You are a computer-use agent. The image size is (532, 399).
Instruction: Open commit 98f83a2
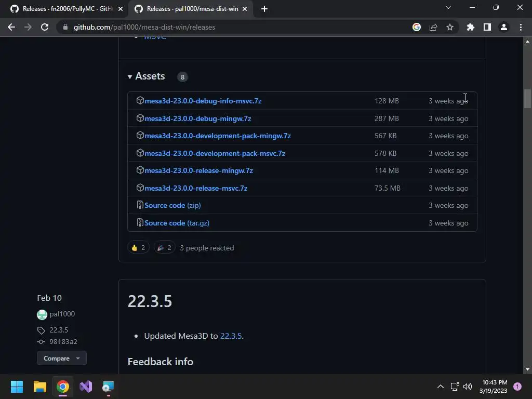pos(63,342)
